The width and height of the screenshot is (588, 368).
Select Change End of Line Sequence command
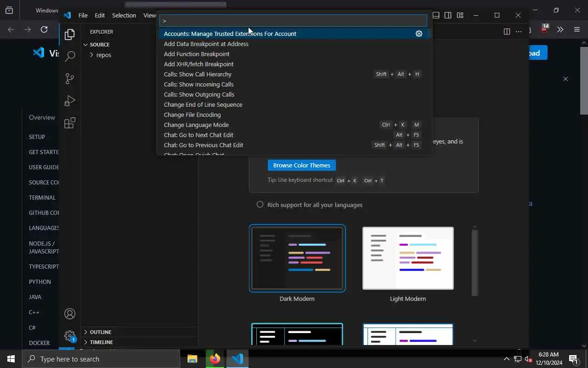[x=294, y=104]
